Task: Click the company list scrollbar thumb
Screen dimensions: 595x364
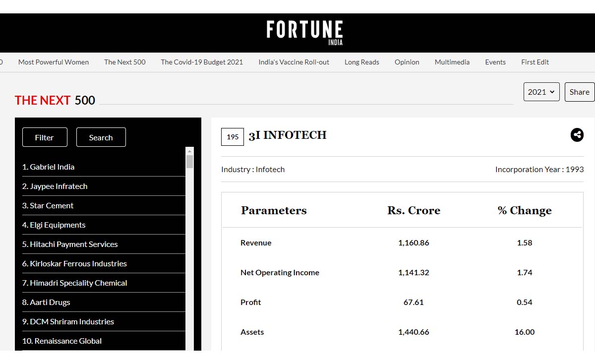Action: pyautogui.click(x=189, y=162)
